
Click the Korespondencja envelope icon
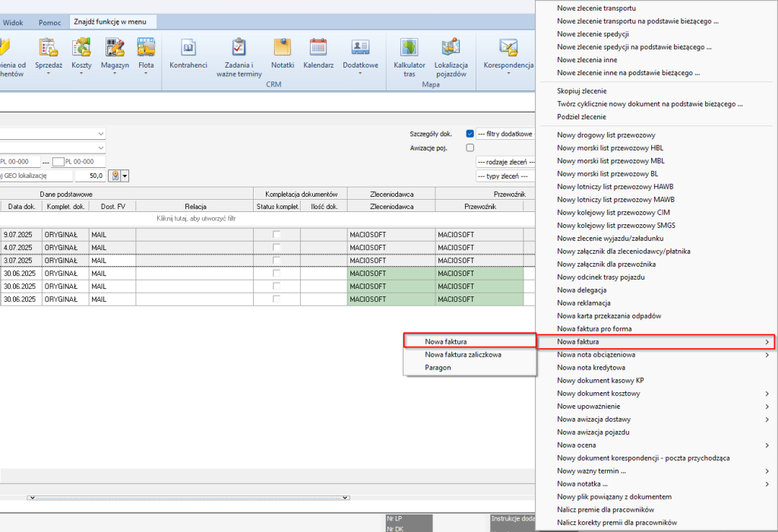tap(508, 49)
